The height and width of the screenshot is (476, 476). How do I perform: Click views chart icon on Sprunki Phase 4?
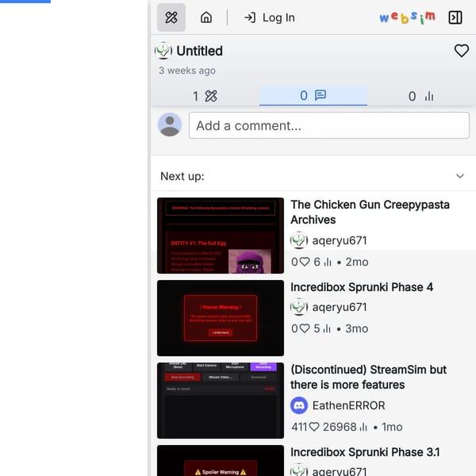(327, 328)
